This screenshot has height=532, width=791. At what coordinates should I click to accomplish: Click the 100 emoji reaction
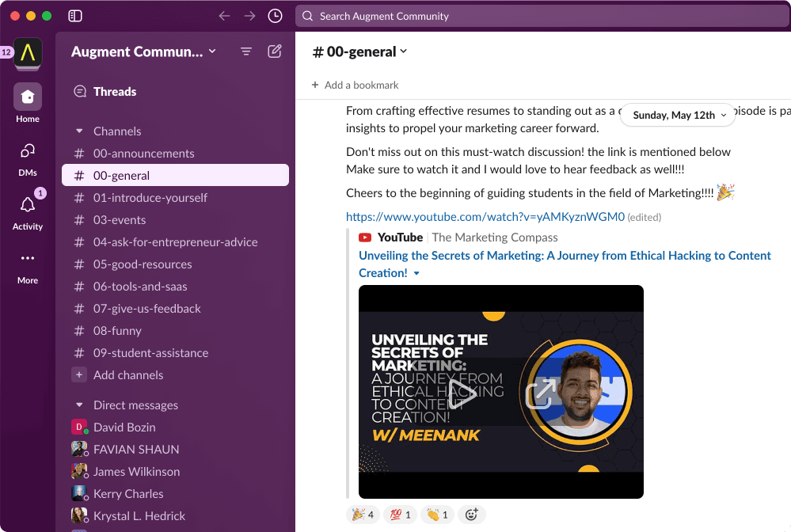coord(401,515)
